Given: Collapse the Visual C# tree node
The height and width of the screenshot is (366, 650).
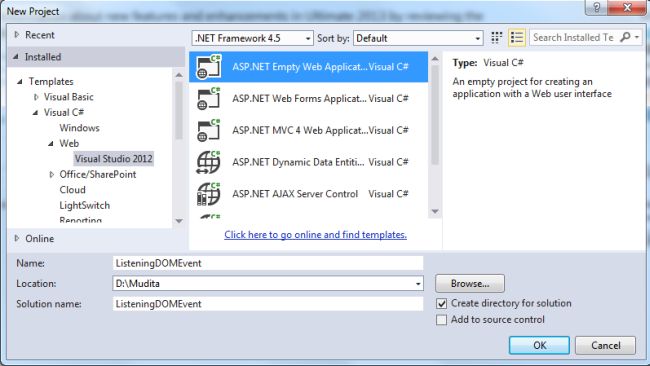Looking at the screenshot, I should 35,112.
